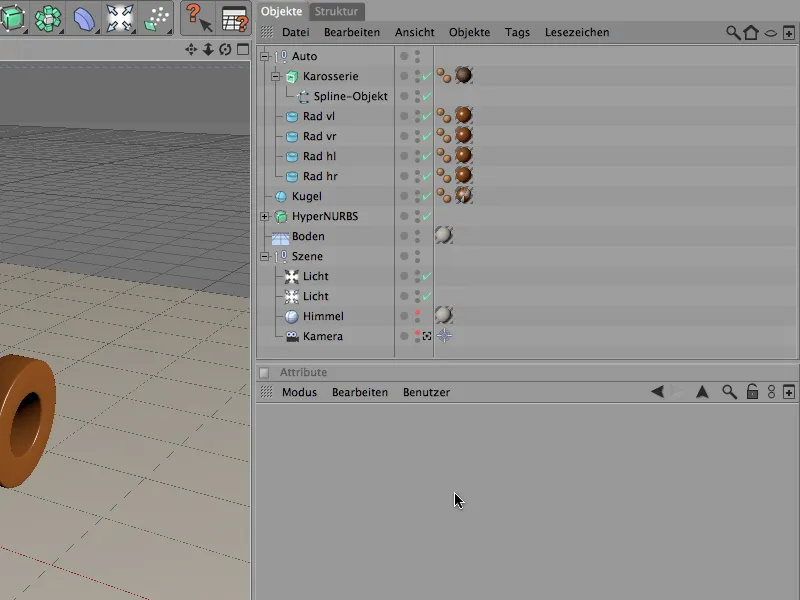
Task: Click the particle emitter toolbar icon
Action: [x=157, y=18]
